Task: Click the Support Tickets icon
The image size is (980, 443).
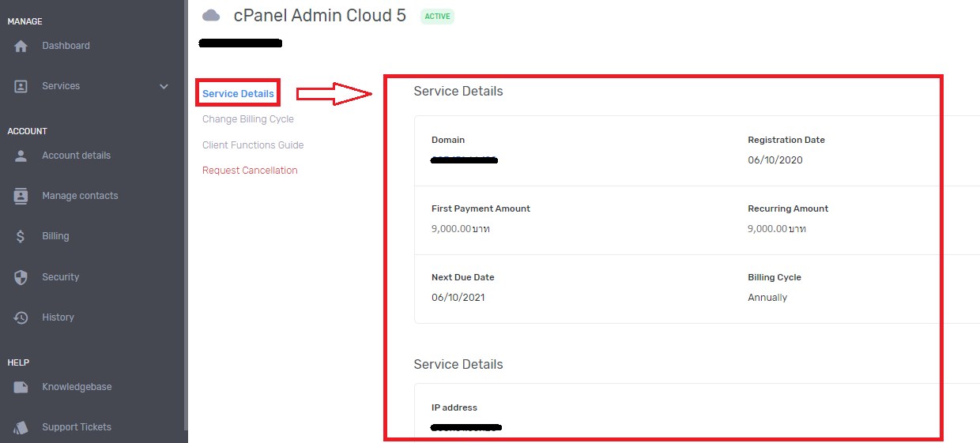Action: coord(21,427)
